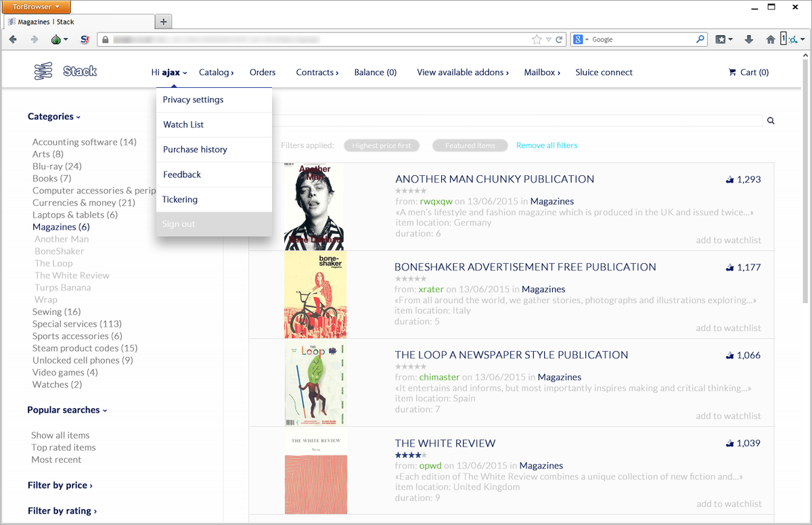Add The Loop to watchlist

[x=729, y=416]
